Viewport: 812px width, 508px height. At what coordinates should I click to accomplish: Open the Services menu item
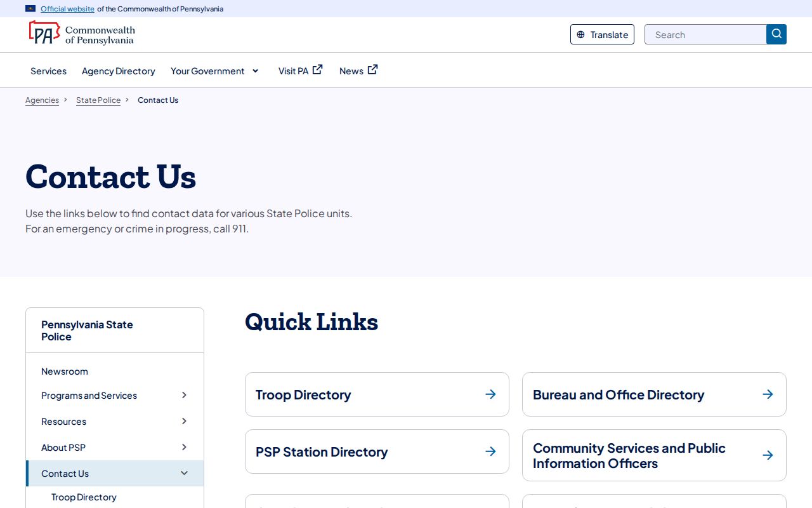coord(48,71)
